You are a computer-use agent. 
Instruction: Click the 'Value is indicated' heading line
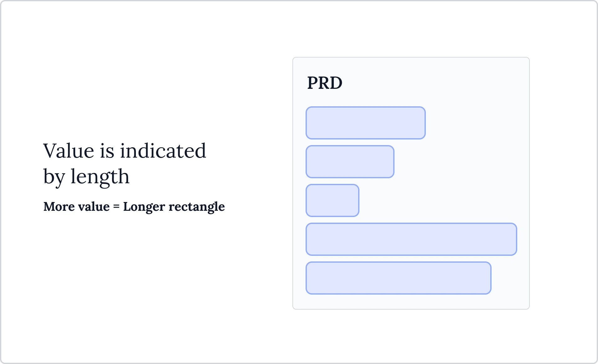pyautogui.click(x=125, y=151)
